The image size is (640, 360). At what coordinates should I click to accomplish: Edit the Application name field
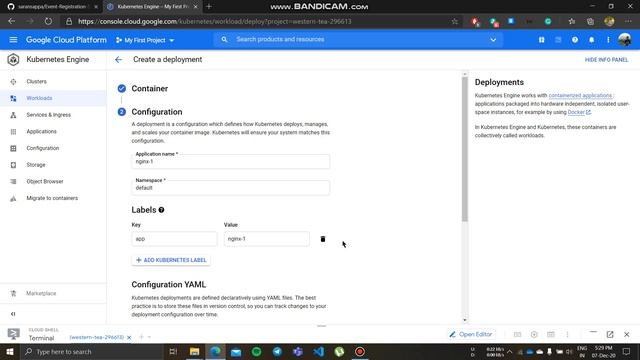(231, 162)
